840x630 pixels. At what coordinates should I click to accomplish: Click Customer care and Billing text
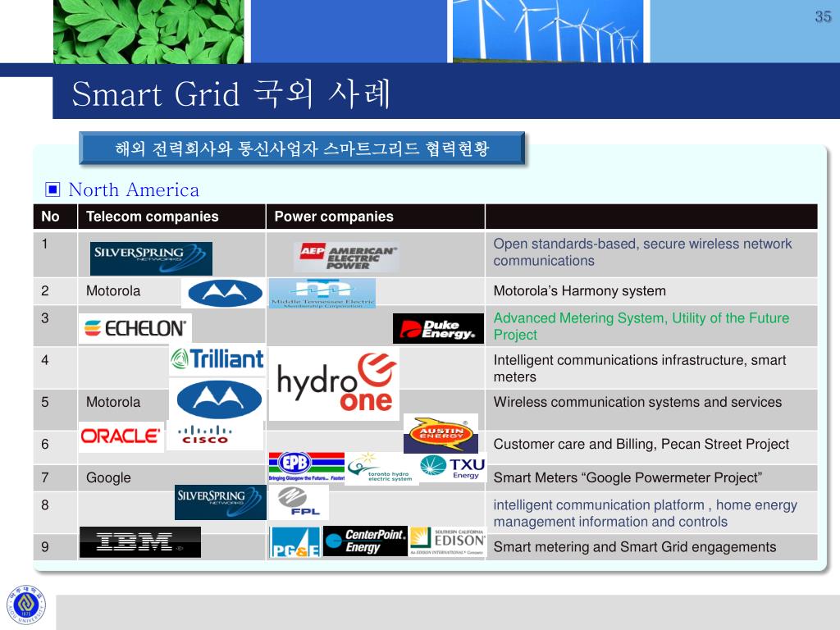pos(641,444)
